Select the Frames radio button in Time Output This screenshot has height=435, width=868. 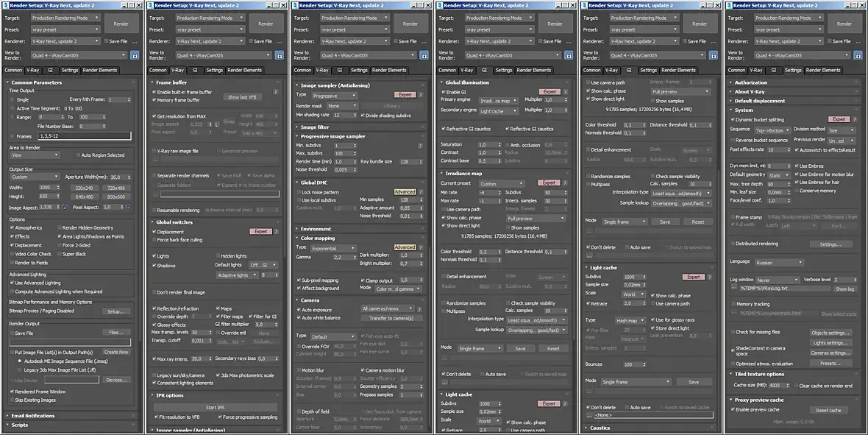coord(12,136)
